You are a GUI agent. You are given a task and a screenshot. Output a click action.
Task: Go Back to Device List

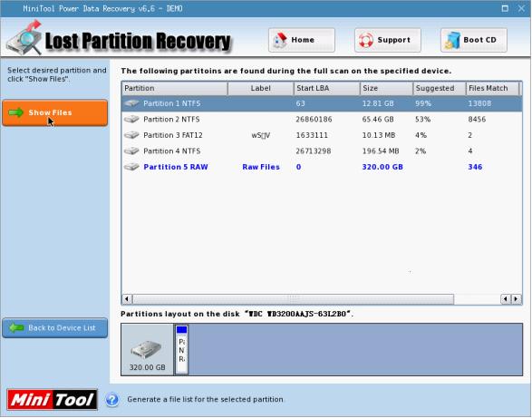tap(55, 328)
